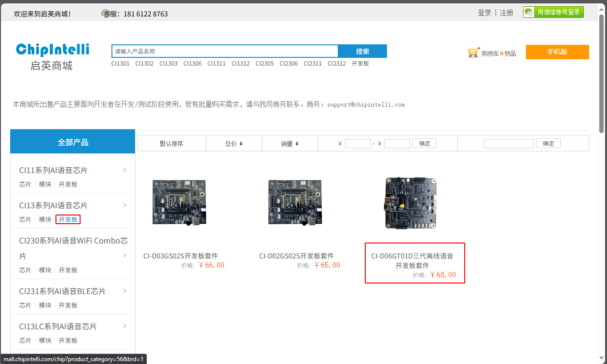Image resolution: width=607 pixels, height=364 pixels.
Task: Click the WeChat login icon button
Action: pos(553,13)
